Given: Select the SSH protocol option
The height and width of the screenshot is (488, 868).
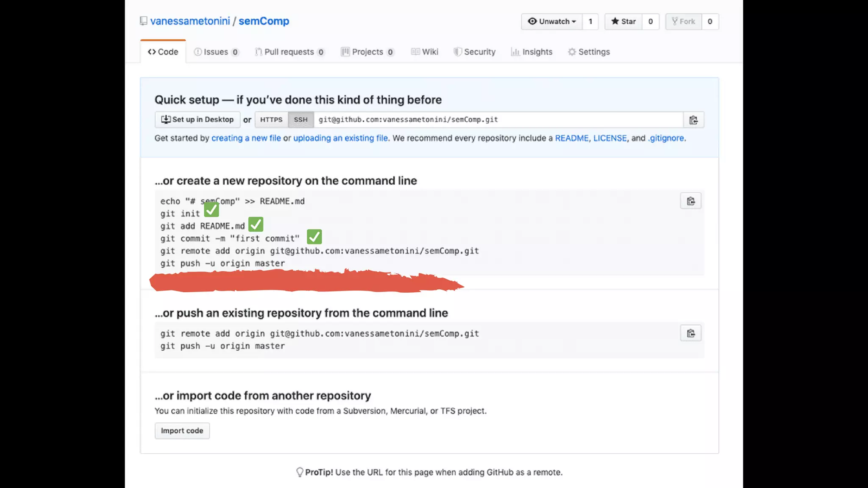Looking at the screenshot, I should 300,120.
